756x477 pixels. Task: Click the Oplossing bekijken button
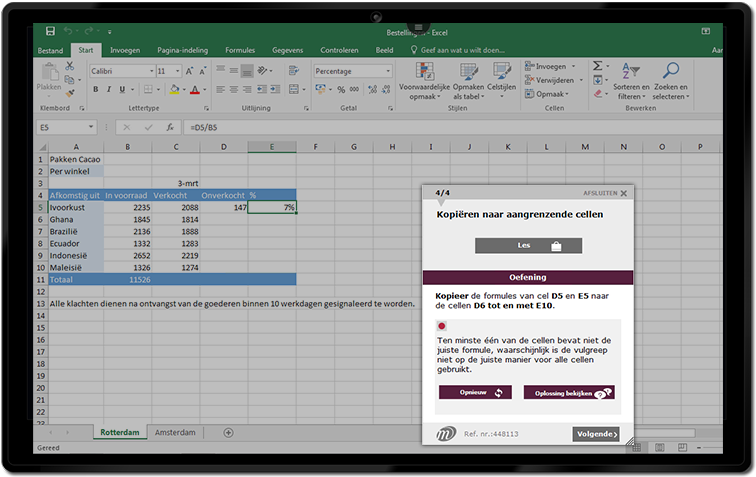[x=568, y=393]
